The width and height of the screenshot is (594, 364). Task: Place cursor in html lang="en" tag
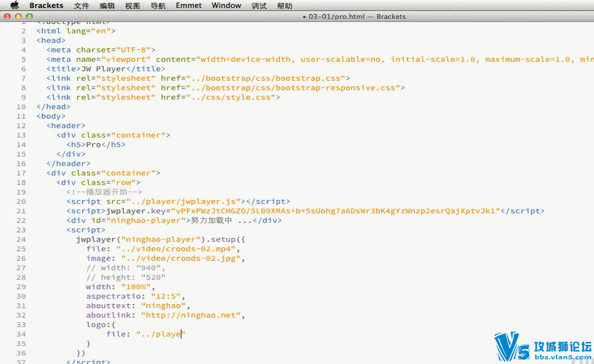76,31
